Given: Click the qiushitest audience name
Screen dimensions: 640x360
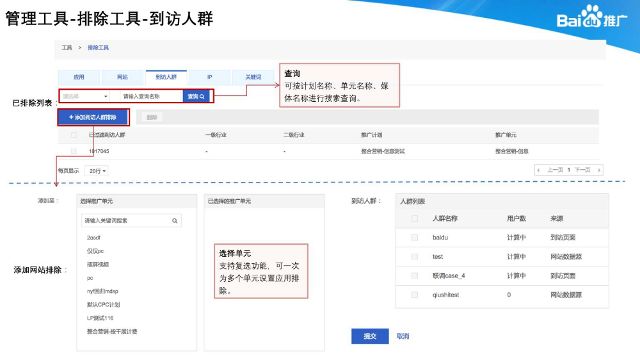Looking at the screenshot, I should (x=445, y=295).
